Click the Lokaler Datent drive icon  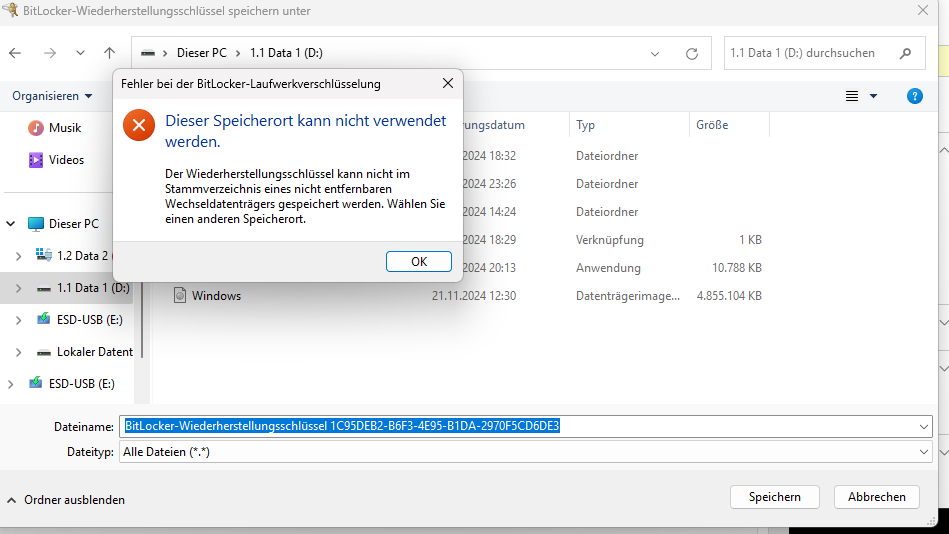[44, 352]
